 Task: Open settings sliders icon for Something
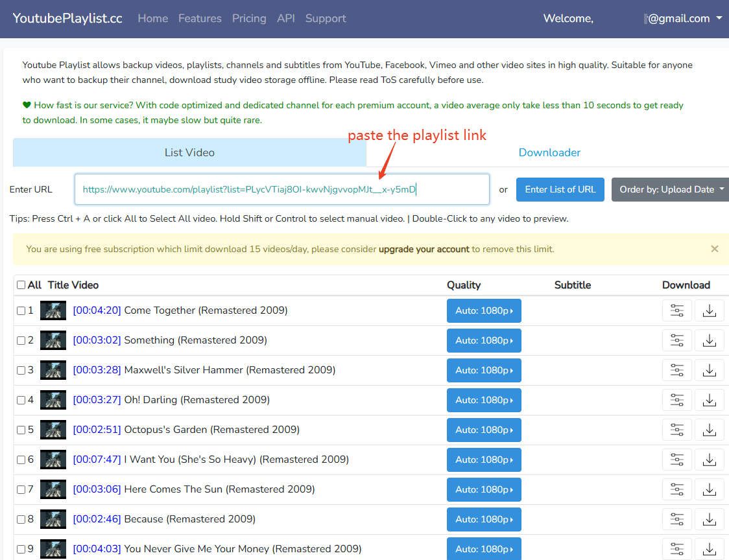point(677,340)
